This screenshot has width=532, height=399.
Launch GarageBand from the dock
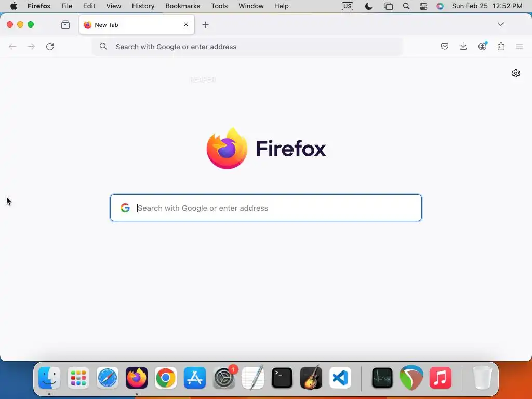(311, 378)
